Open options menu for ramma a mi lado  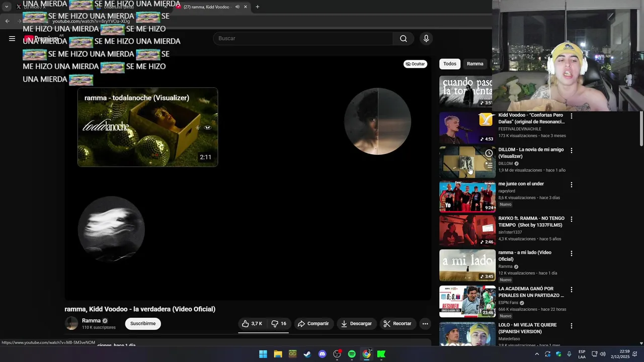571,253
